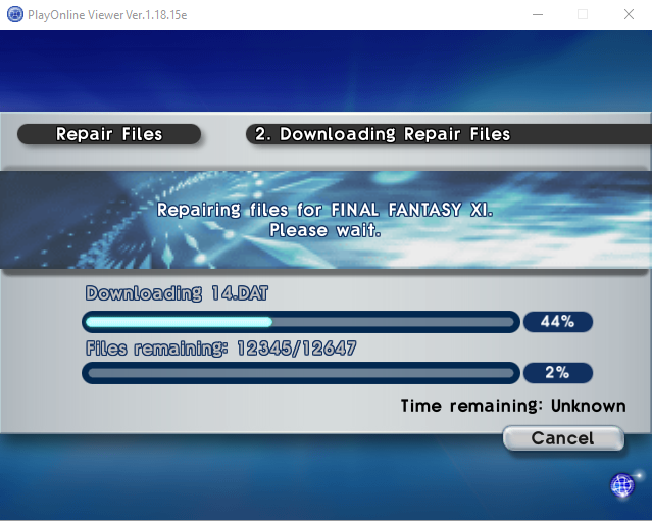
Task: Click the 14.DAT download progress bar
Action: pyautogui.click(x=301, y=322)
